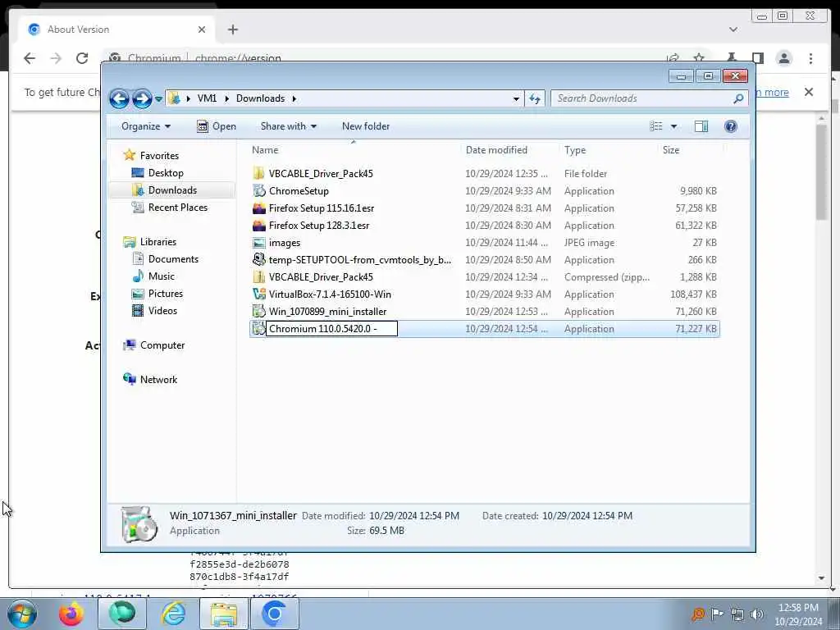Click the 108,437 KB size cell
This screenshot has height=630, width=840.
pyautogui.click(x=693, y=294)
